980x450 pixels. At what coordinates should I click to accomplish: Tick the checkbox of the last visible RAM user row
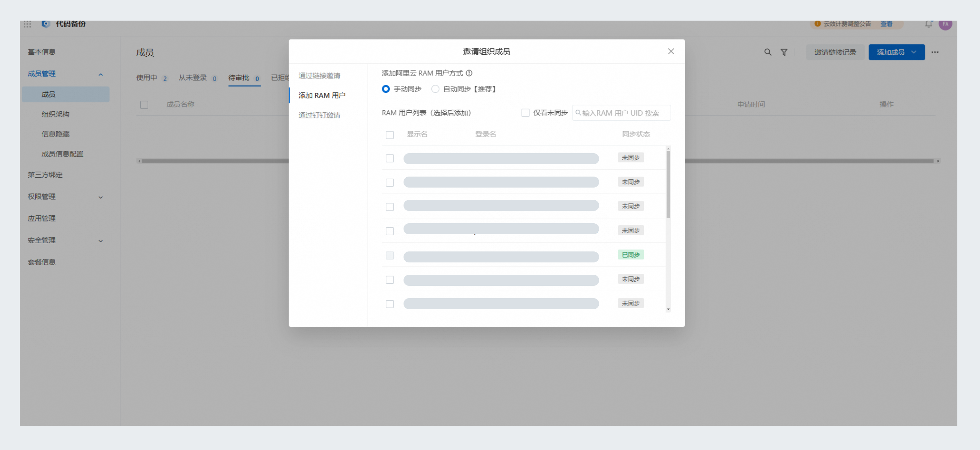tap(389, 304)
